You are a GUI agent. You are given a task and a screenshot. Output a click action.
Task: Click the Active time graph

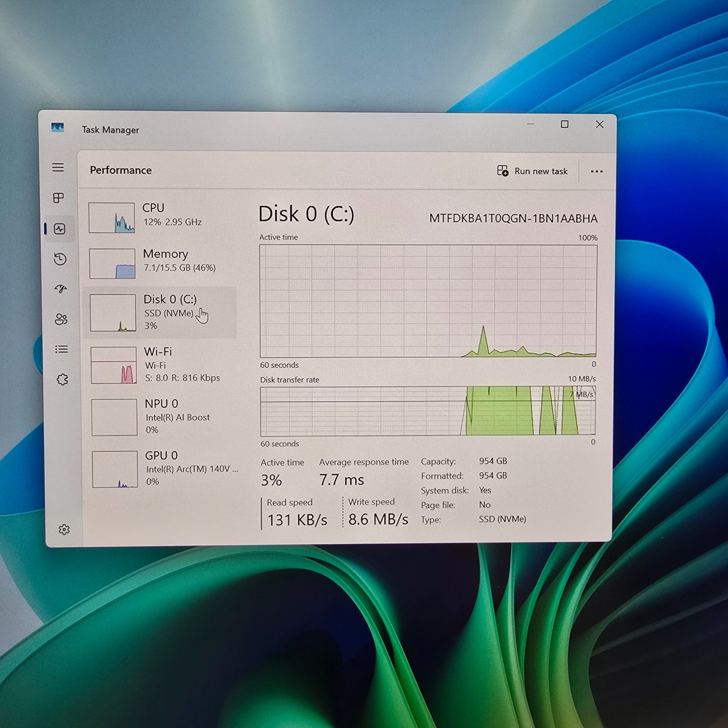428,301
